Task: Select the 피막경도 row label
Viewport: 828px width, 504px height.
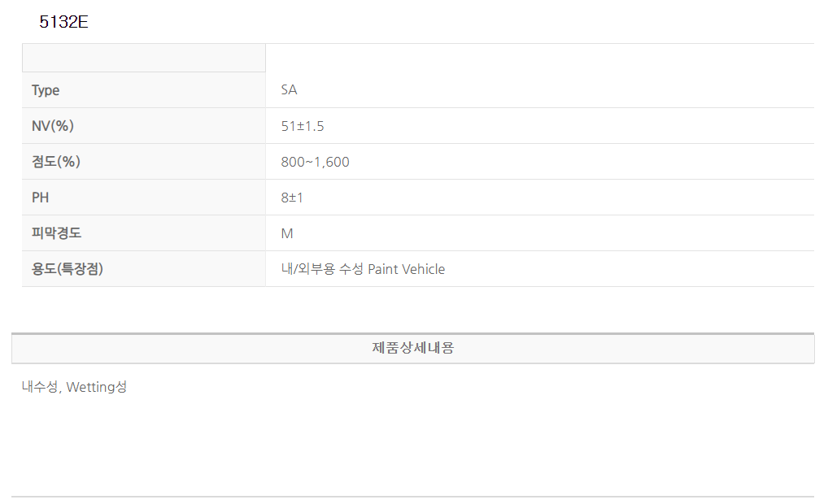Action: (x=56, y=233)
